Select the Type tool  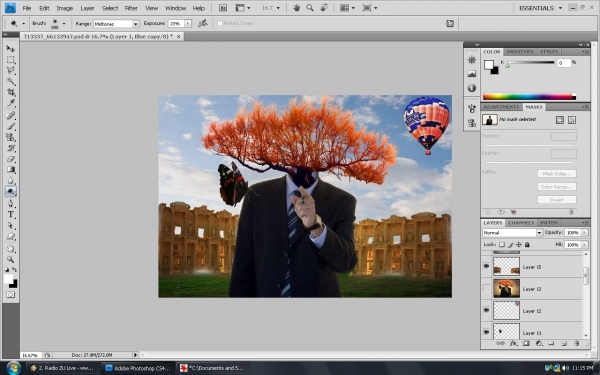pos(10,214)
